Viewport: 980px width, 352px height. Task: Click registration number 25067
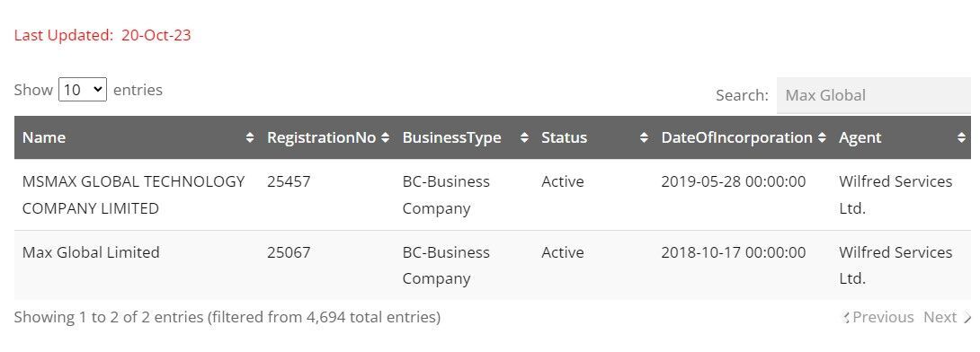[x=289, y=252]
